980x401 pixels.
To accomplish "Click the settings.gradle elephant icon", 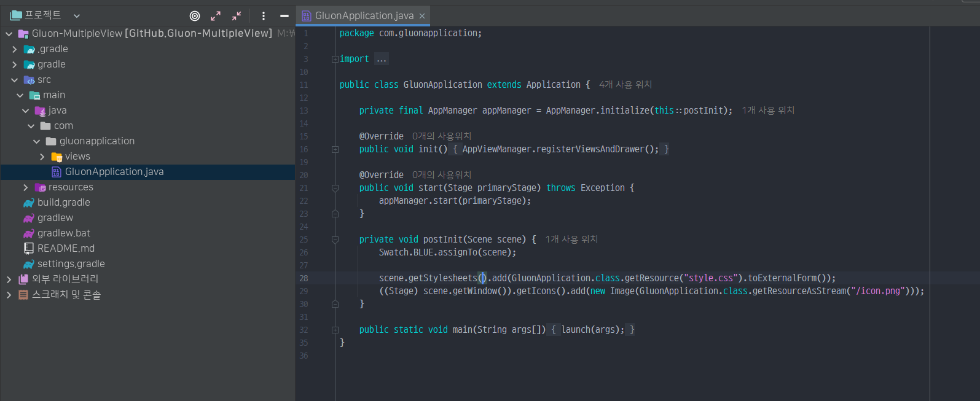I will point(29,264).
